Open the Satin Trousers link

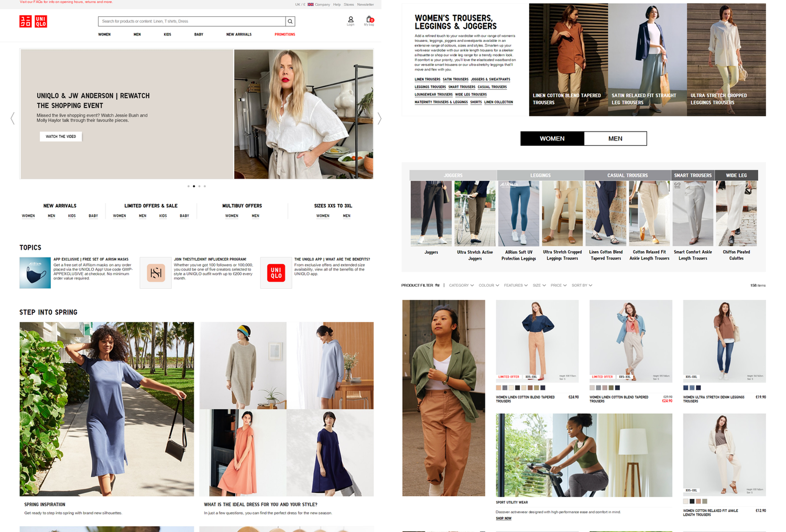(455, 80)
